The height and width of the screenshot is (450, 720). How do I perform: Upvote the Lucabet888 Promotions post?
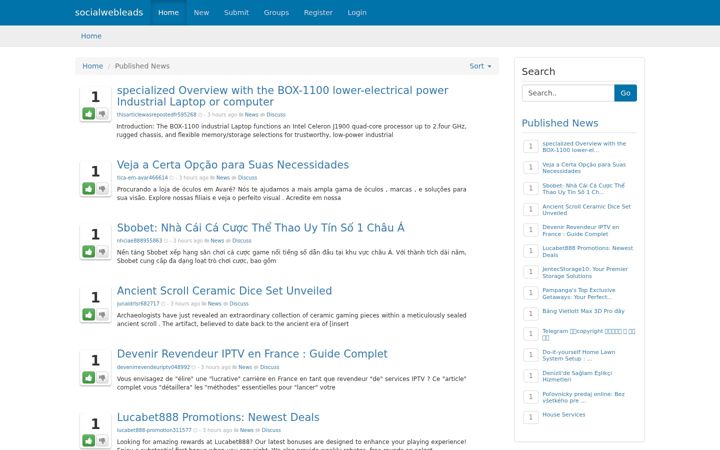89,440
